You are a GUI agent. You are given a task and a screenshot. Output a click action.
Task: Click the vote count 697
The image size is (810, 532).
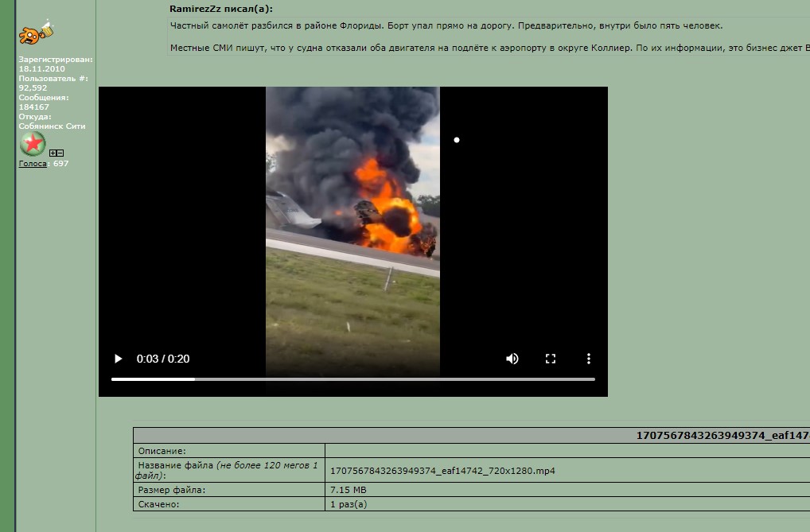coord(60,163)
